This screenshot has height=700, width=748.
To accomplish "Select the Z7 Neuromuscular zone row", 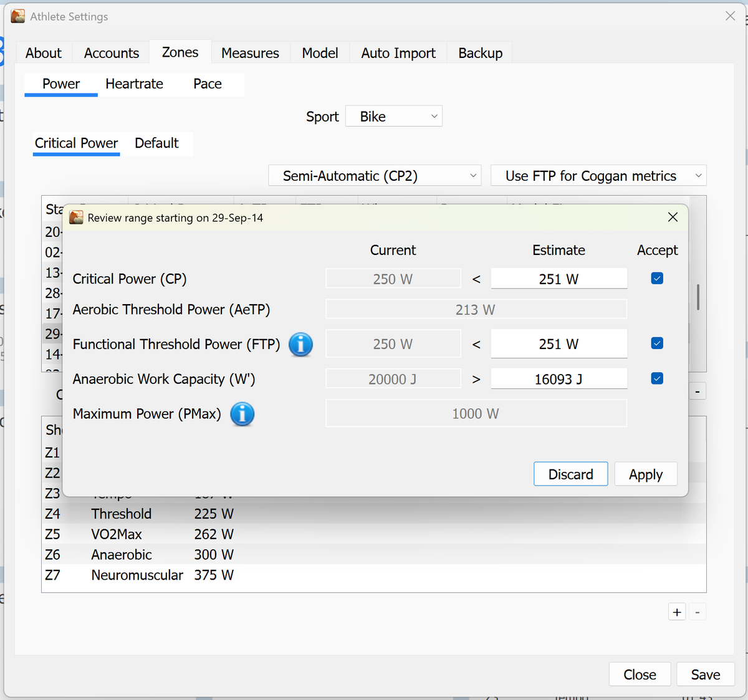I will click(374, 575).
